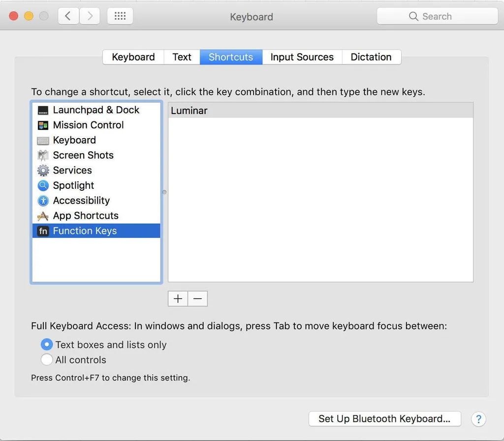Open the Dictation tab
The image size is (504, 441).
[371, 57]
